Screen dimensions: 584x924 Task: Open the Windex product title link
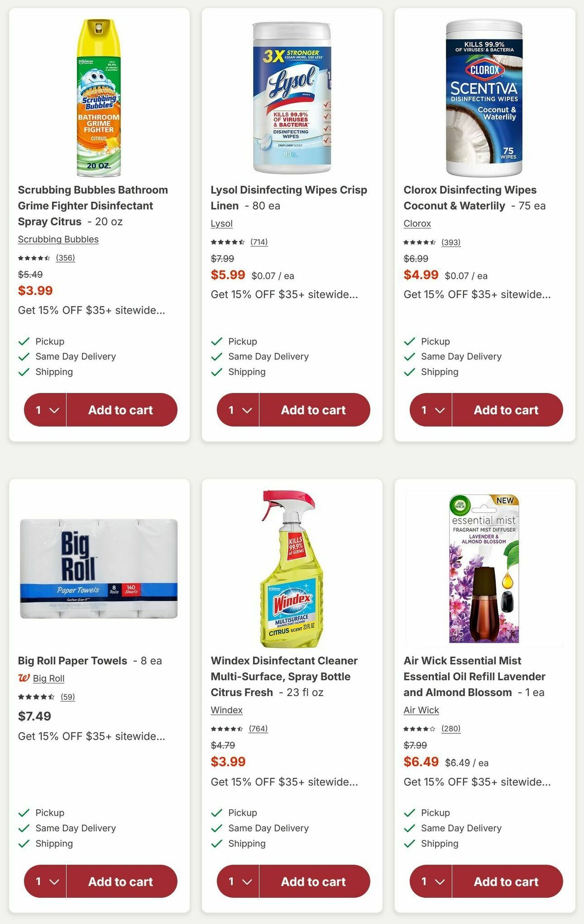[284, 676]
